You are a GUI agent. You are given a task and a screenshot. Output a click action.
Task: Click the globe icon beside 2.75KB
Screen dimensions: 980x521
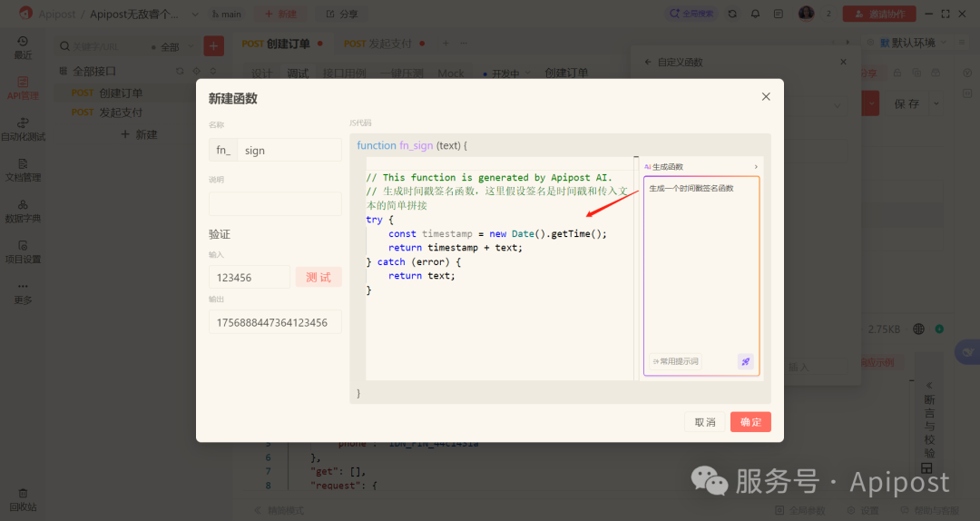(x=918, y=329)
